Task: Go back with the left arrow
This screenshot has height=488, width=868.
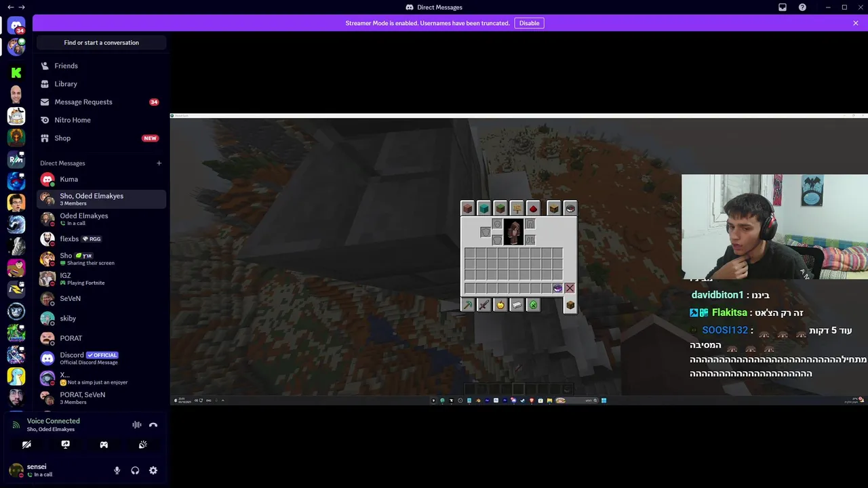Action: (10, 7)
